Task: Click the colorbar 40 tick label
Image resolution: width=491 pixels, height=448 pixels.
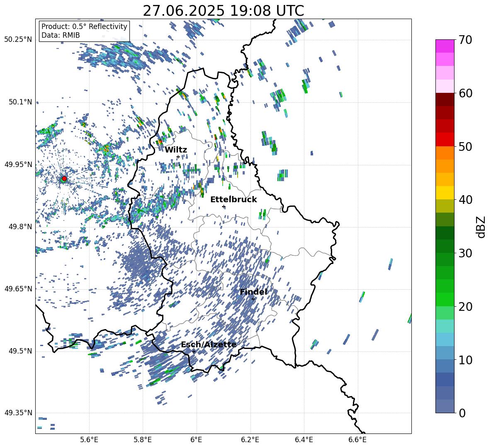Action: (465, 200)
